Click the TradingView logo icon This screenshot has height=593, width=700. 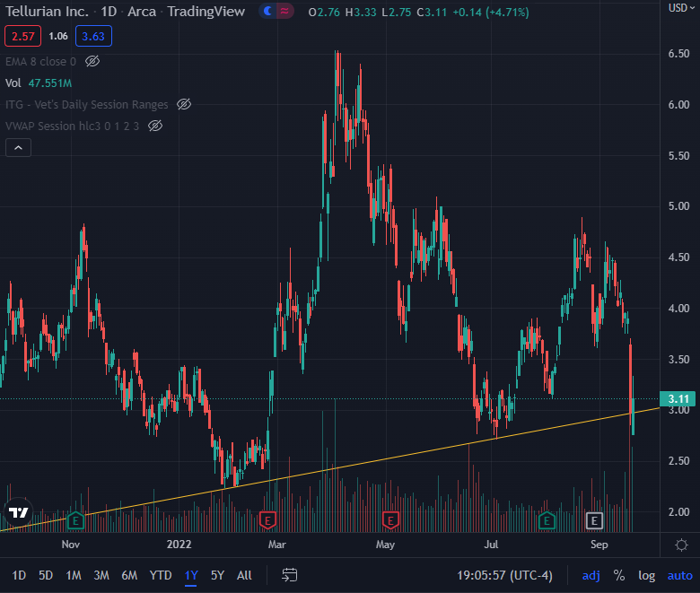[18, 512]
